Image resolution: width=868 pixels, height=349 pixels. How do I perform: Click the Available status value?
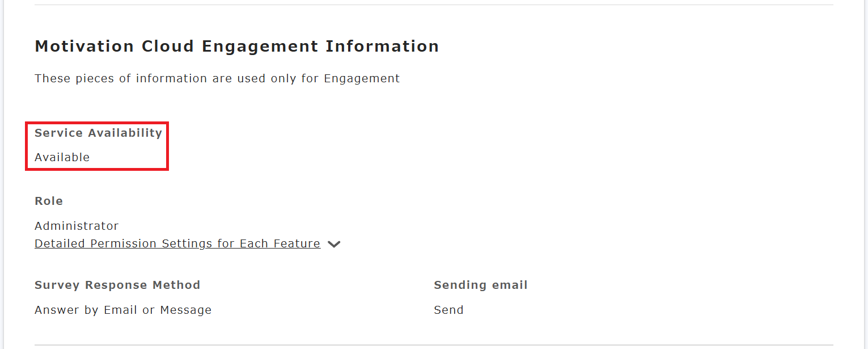pos(62,157)
